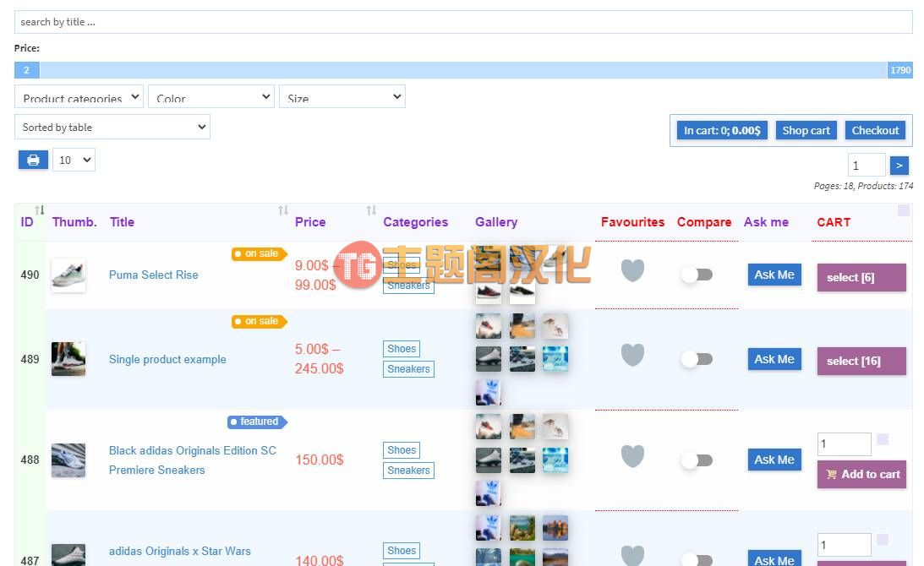924x566 pixels.
Task: Open Single product example thumbnail
Action: click(x=68, y=359)
